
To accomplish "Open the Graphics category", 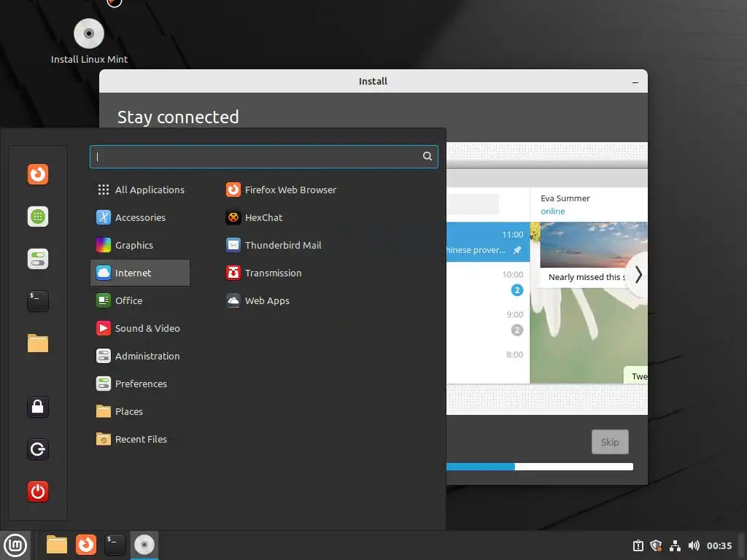I will (x=140, y=245).
